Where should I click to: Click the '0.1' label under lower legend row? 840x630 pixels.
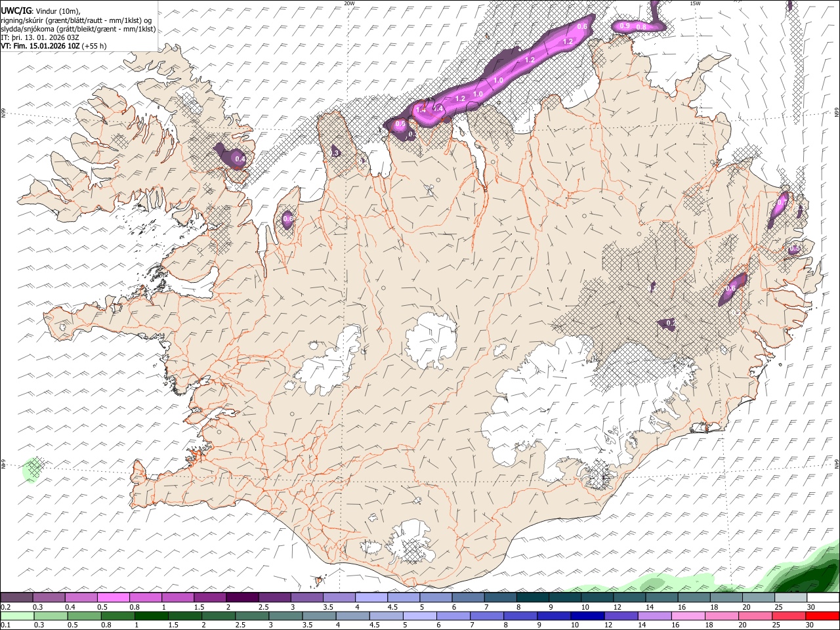click(x=6, y=625)
